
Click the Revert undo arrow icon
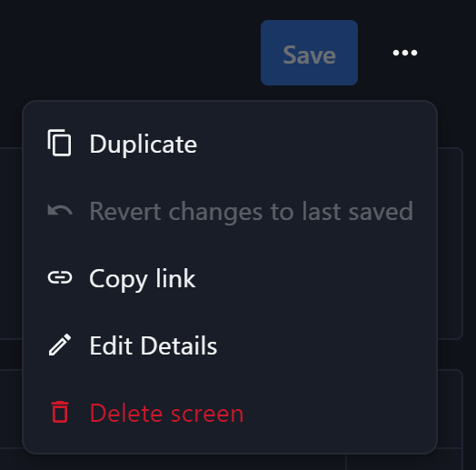pyautogui.click(x=60, y=210)
